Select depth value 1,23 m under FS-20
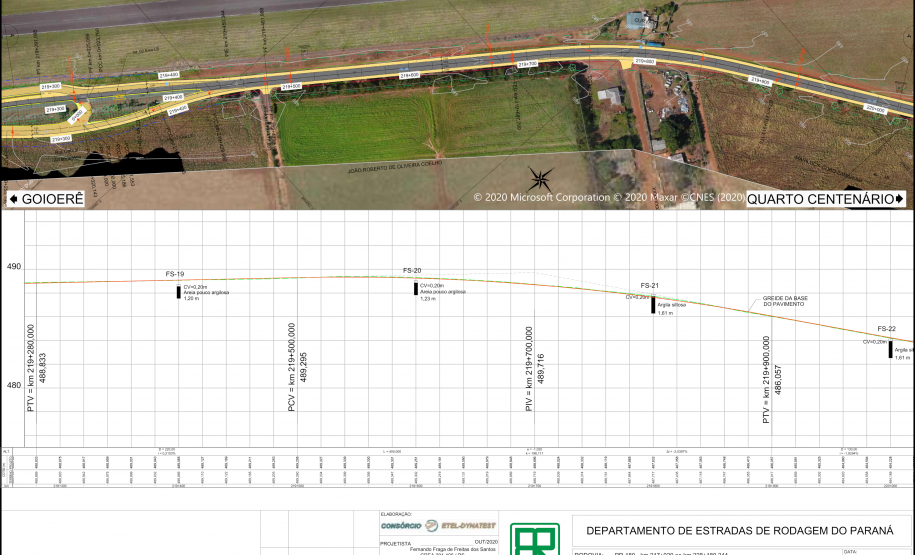 (428, 298)
